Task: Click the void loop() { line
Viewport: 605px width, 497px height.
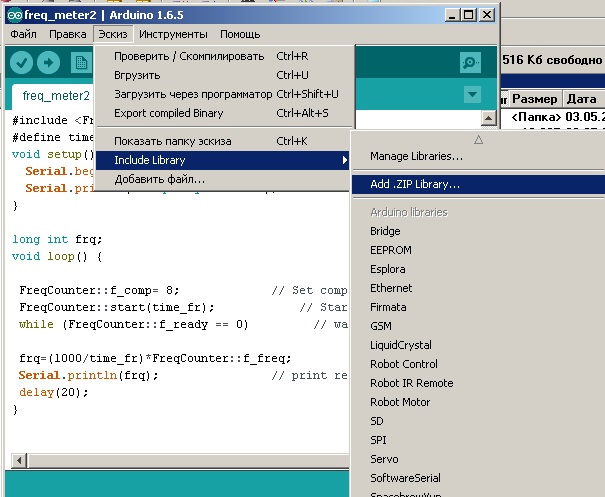Action: click(57, 256)
